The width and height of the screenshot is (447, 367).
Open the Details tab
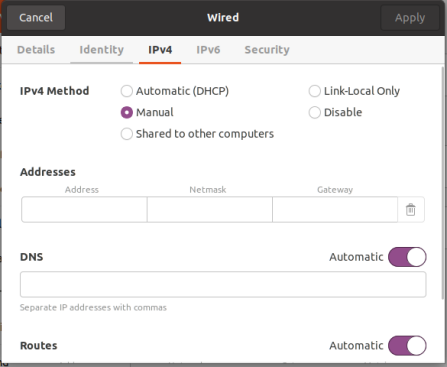[36, 50]
